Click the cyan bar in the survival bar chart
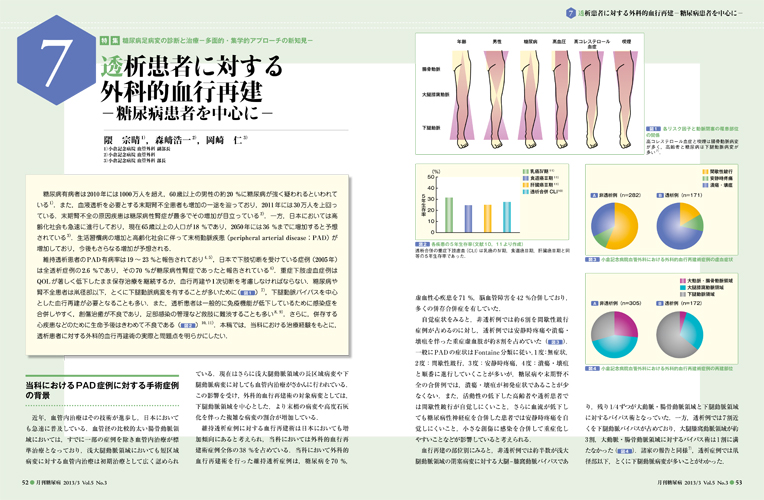The height and width of the screenshot is (500, 764). (x=507, y=217)
